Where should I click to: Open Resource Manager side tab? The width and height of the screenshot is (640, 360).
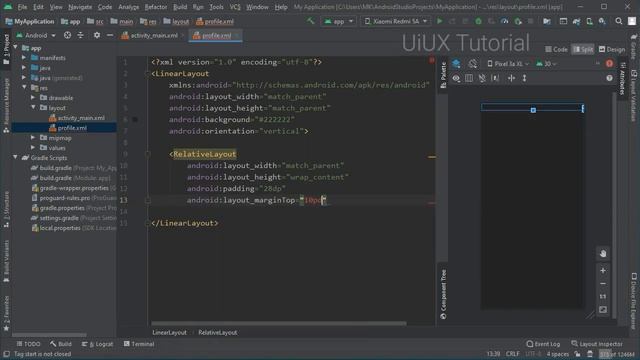coord(6,105)
